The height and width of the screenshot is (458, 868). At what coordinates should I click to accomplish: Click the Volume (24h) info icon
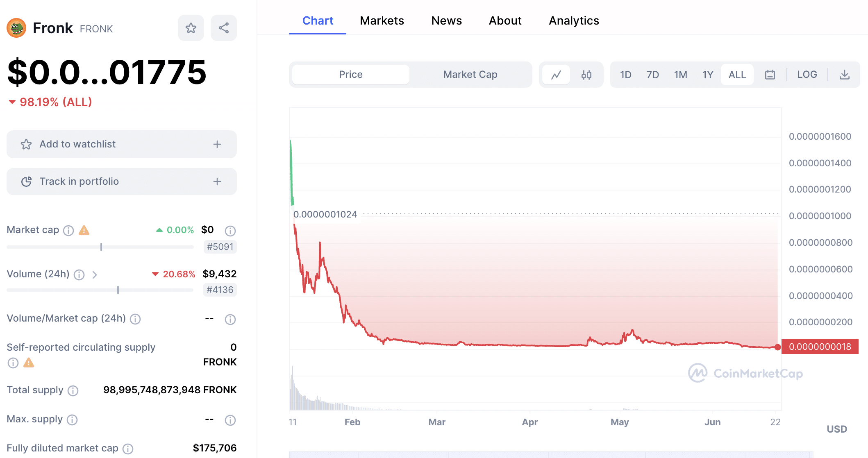coord(79,274)
